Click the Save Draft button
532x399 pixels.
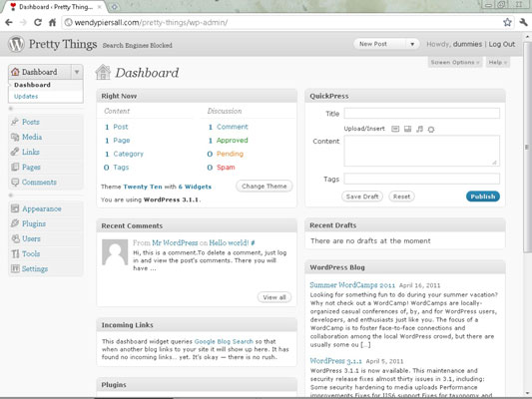click(362, 197)
